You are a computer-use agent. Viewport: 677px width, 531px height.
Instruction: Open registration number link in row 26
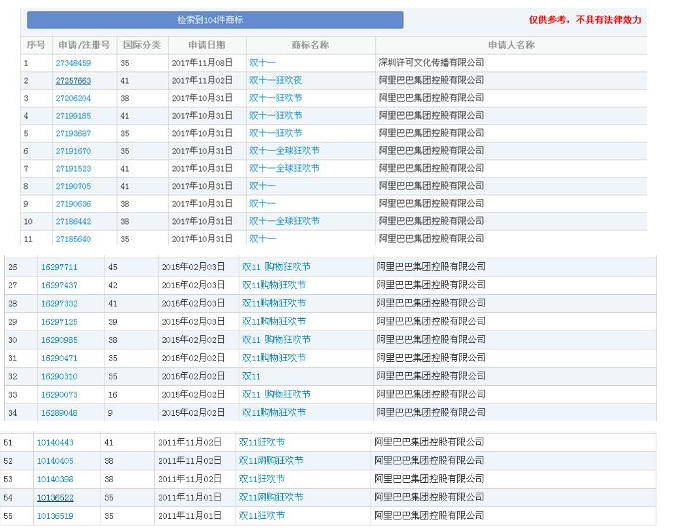point(59,267)
